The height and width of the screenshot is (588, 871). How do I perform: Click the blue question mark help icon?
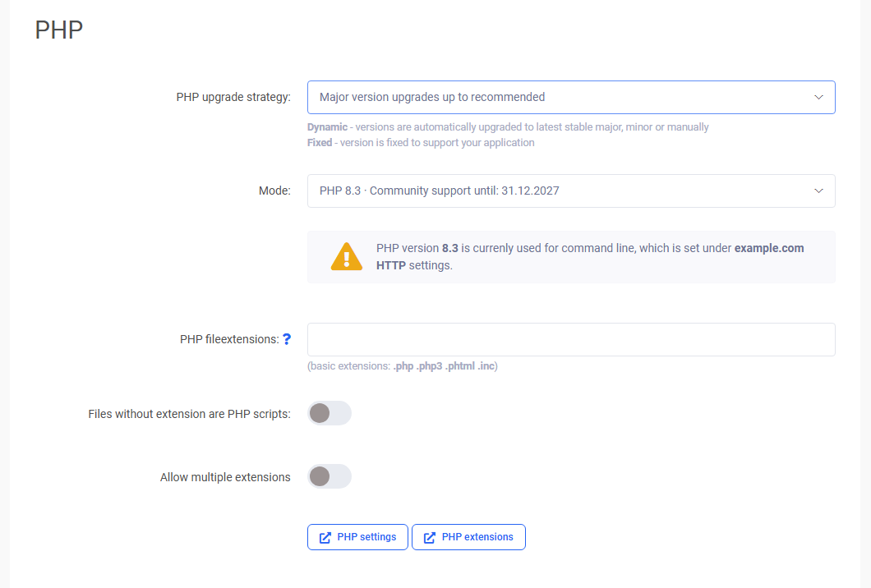coord(287,339)
